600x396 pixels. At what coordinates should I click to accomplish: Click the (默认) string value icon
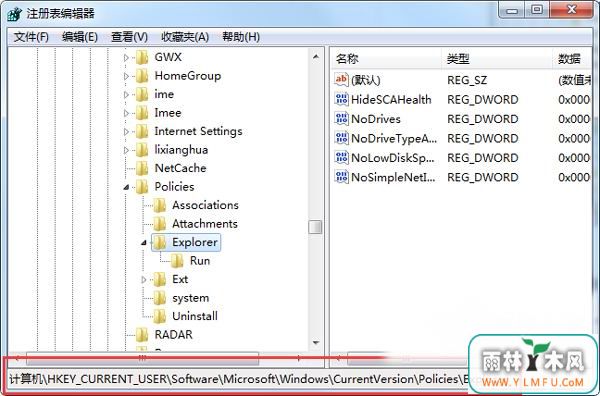click(x=341, y=80)
